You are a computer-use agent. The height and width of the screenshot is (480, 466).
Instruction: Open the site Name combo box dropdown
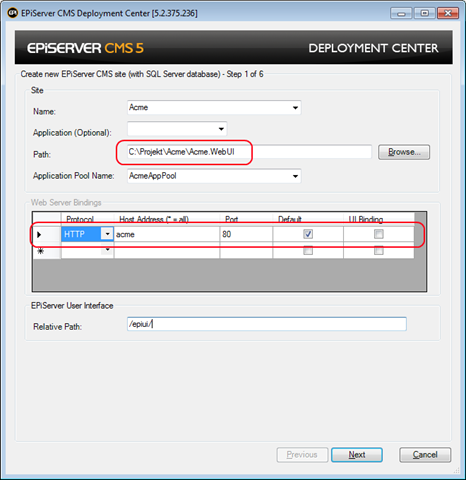(x=295, y=108)
